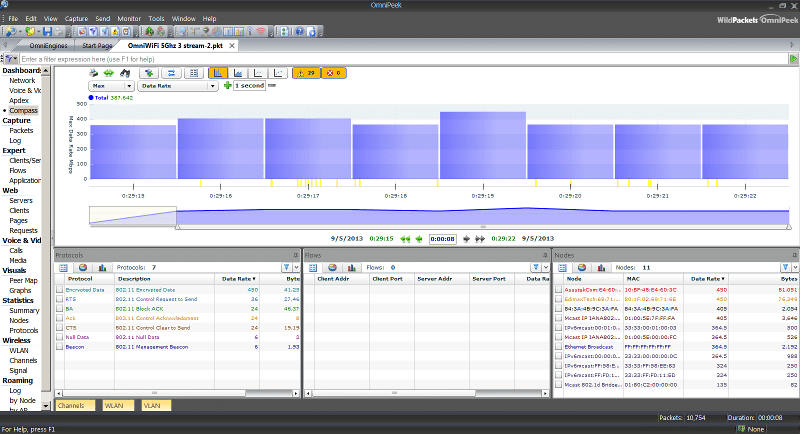
Task: Select Channels button at bottom
Action: 76,405
